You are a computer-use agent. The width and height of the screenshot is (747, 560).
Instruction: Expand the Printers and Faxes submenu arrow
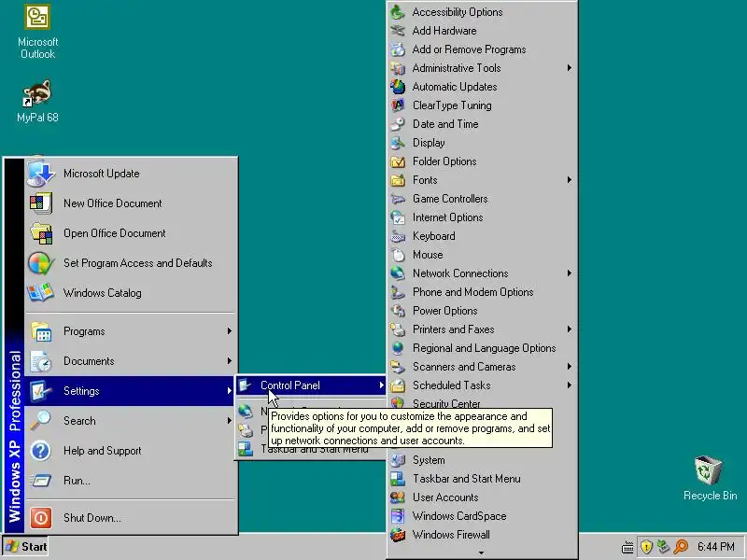pos(570,329)
